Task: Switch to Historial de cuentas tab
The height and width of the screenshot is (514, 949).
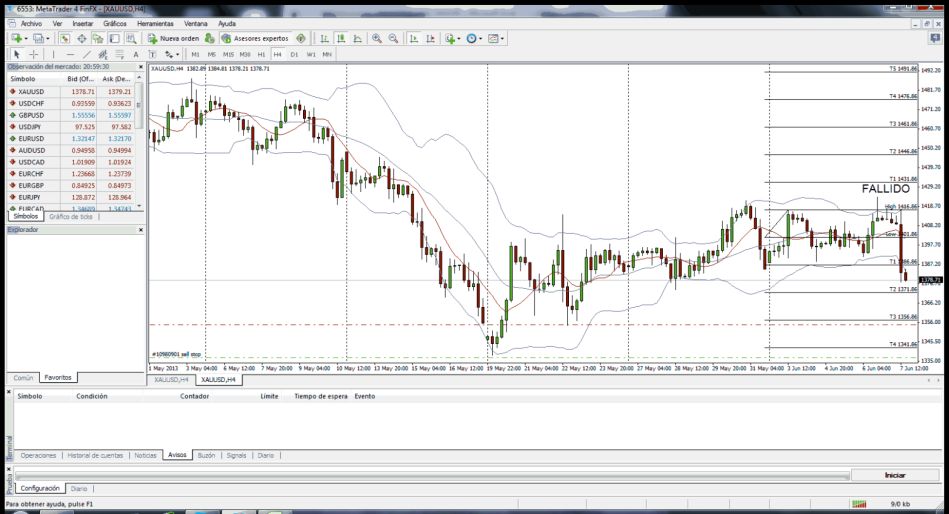Action: [x=96, y=455]
